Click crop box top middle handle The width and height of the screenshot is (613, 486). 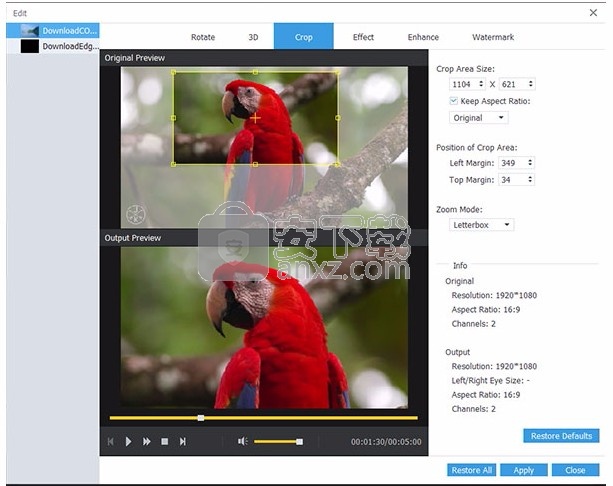[x=255, y=72]
